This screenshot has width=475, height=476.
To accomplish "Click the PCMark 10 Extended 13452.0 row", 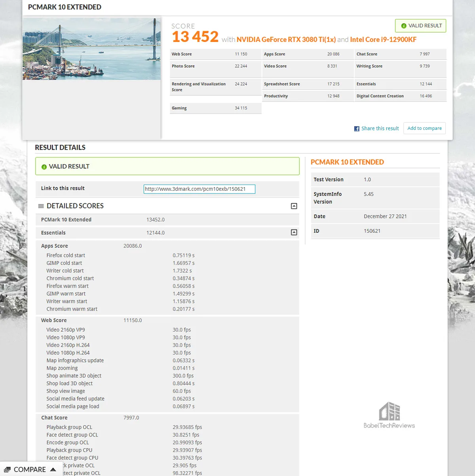I will click(x=167, y=220).
